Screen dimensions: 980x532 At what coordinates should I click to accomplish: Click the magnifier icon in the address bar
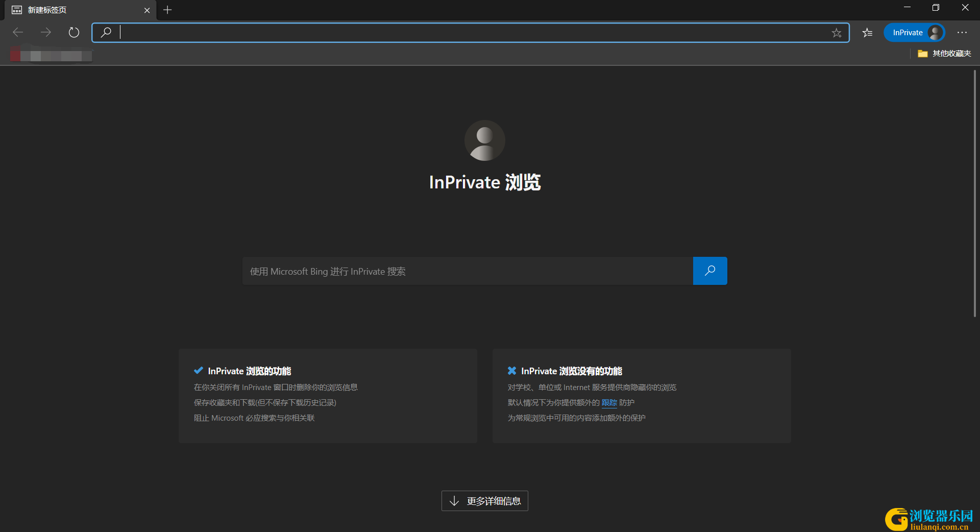(x=106, y=33)
